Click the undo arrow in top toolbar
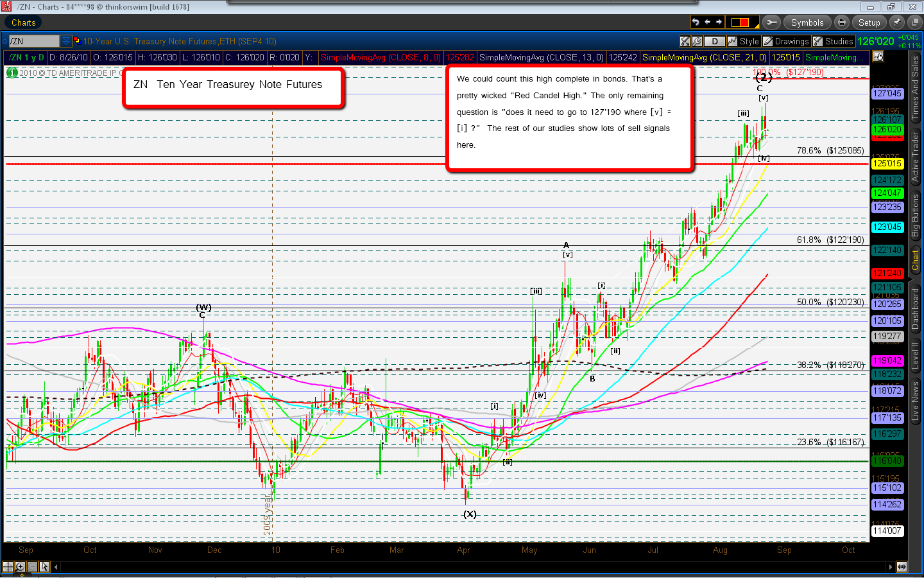The image size is (924, 578). click(x=696, y=22)
